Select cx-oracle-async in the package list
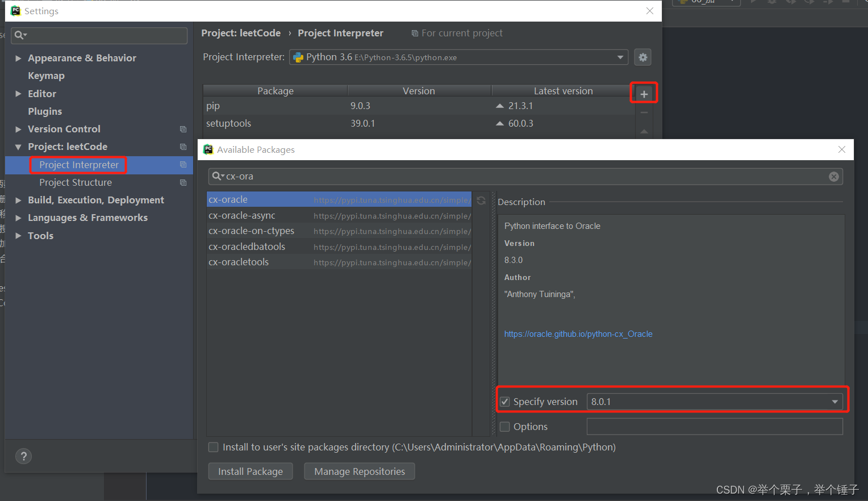868x501 pixels. pyautogui.click(x=339, y=215)
